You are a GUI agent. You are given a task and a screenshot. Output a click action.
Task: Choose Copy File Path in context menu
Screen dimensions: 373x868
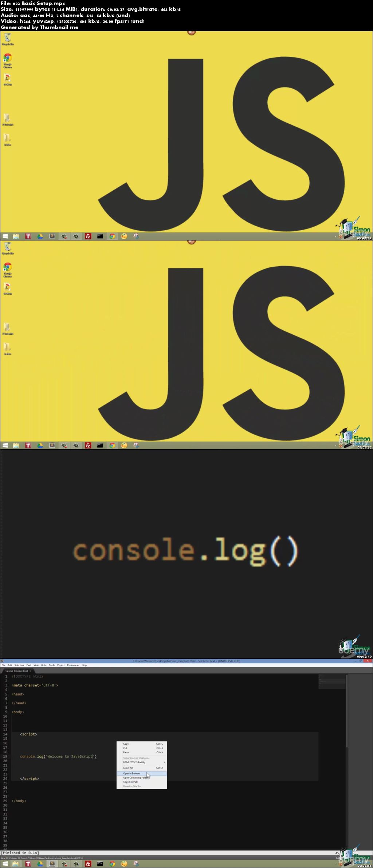click(x=142, y=782)
